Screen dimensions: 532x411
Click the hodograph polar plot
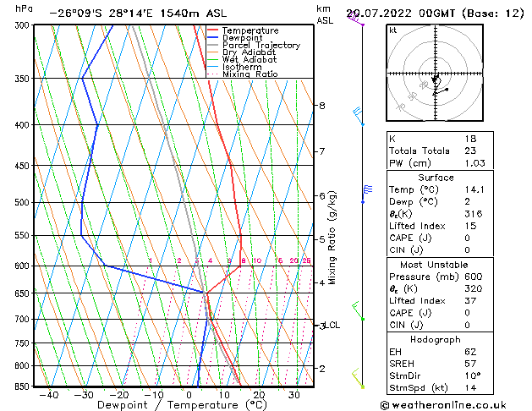435,73
